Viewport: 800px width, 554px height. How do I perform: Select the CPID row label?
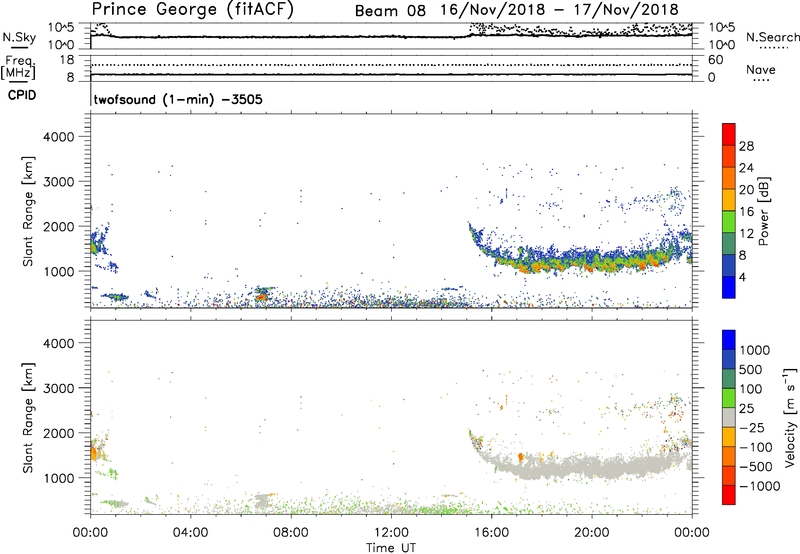coord(22,95)
